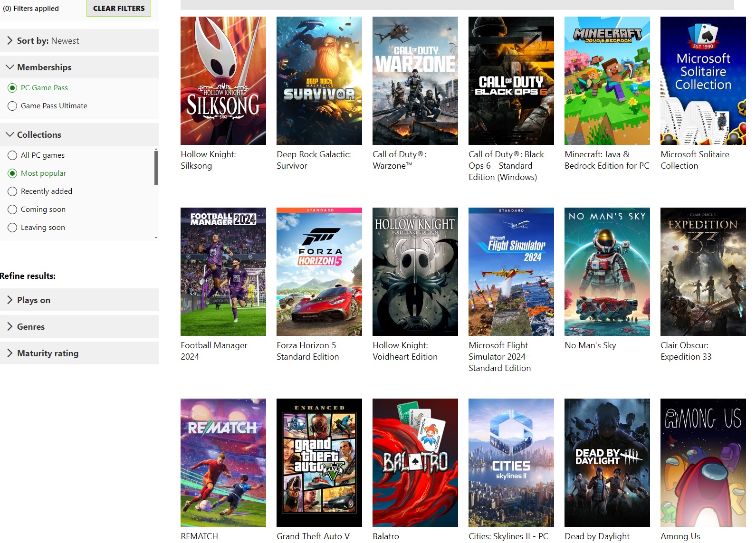The width and height of the screenshot is (756, 543).
Task: Click Microsoft Flight Simulator 2024 title link
Action: (500, 357)
